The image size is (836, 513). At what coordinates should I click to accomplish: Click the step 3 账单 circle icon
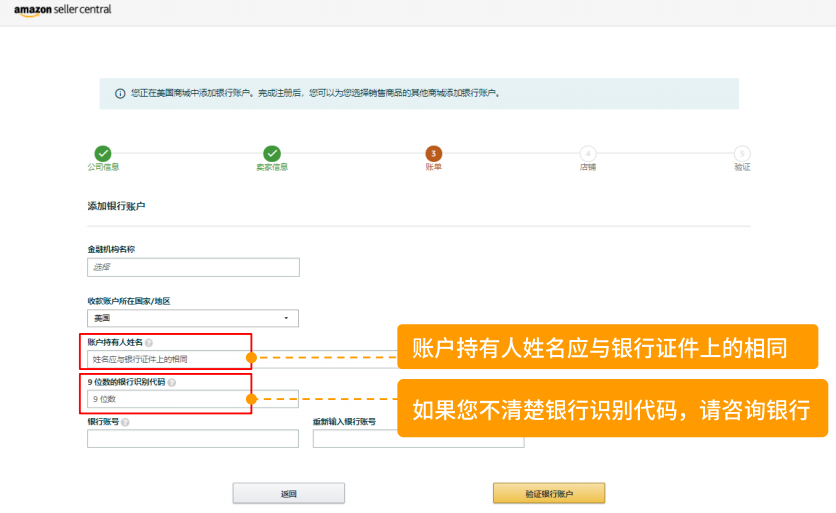433,153
